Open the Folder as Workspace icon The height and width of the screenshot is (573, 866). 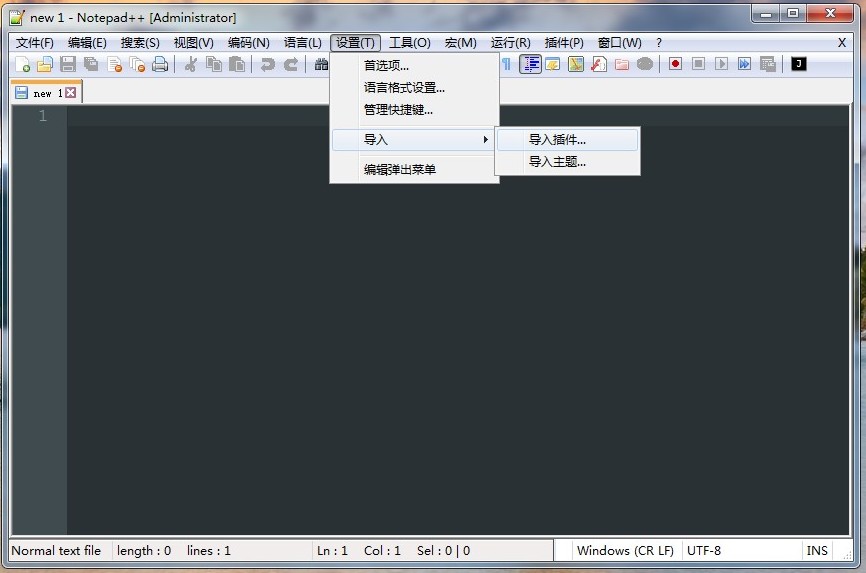point(622,65)
